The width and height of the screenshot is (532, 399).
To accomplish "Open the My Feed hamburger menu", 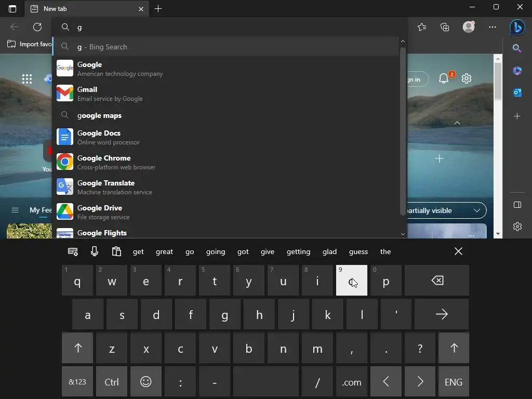I will click(15, 210).
